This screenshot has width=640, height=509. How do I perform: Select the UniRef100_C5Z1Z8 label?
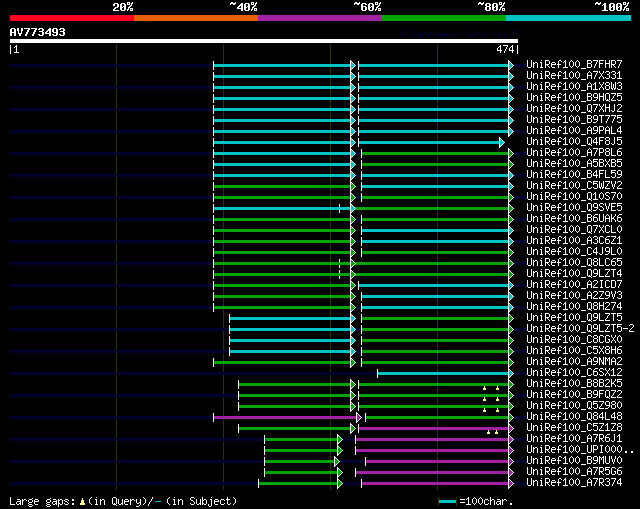[574, 428]
